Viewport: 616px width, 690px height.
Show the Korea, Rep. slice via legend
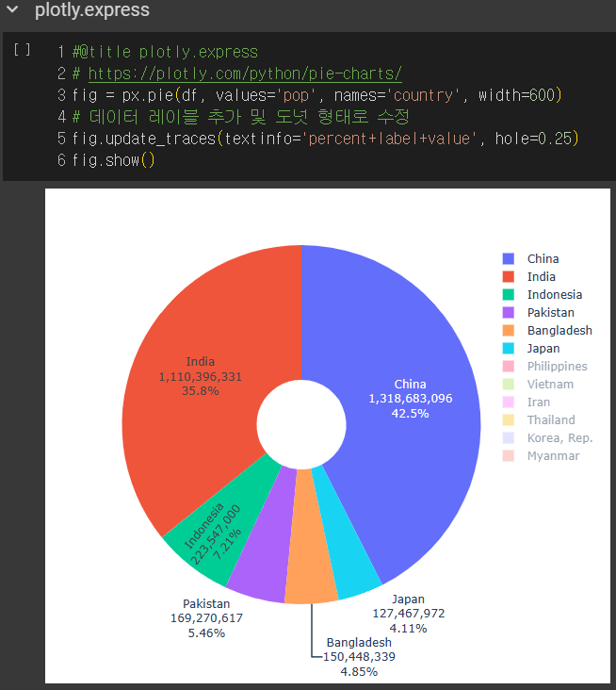[x=559, y=438]
